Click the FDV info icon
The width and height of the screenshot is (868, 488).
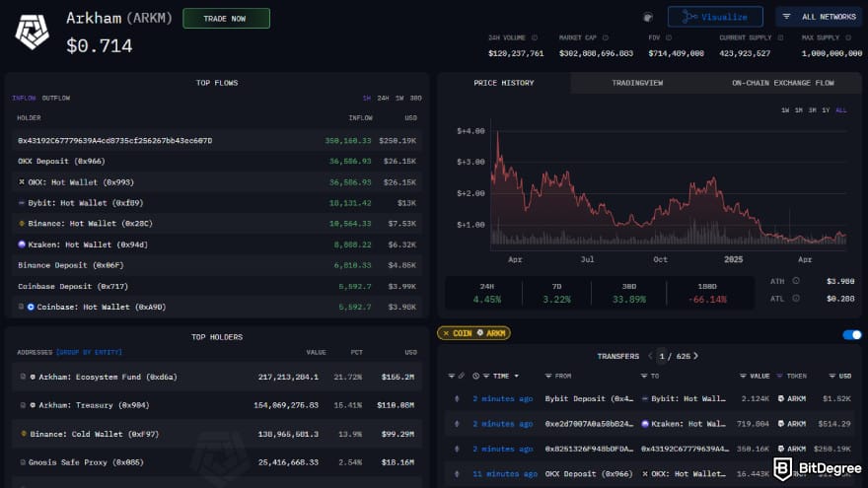pos(669,37)
